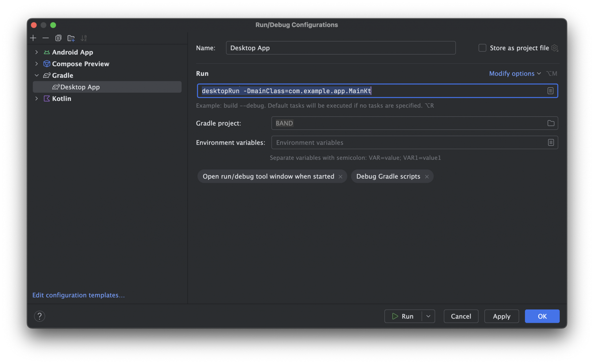
Task: Open project file storage settings gear
Action: (x=555, y=48)
